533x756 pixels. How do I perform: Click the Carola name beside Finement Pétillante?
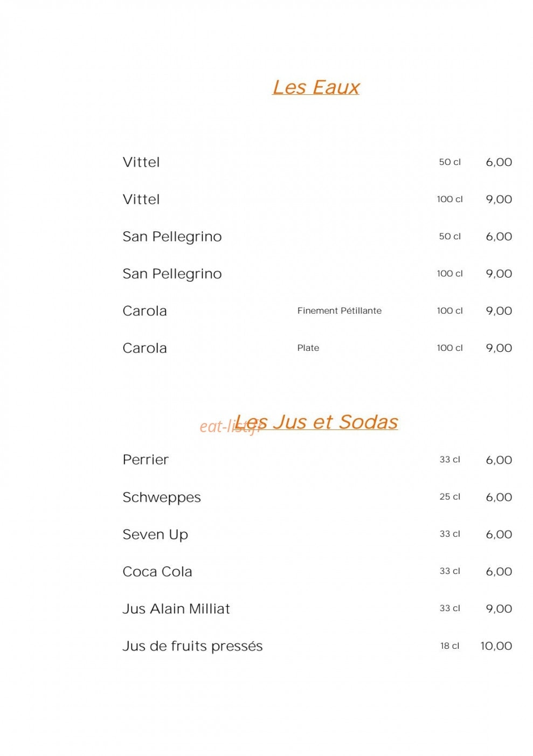145,311
